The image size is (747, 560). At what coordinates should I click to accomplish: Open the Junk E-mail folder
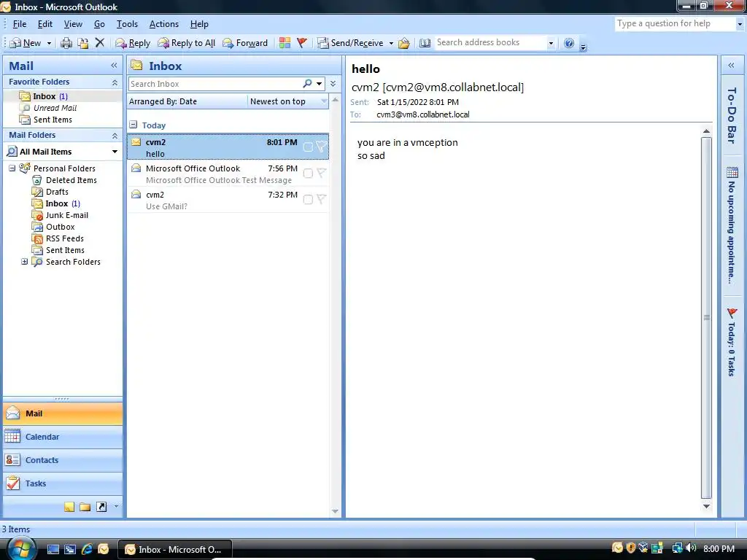coord(66,215)
